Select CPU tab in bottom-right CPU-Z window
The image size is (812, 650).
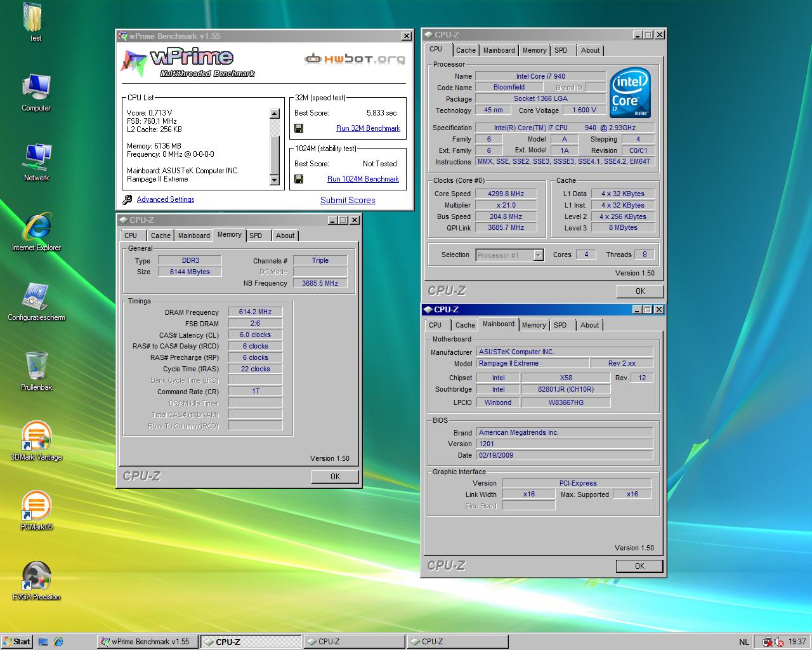pyautogui.click(x=435, y=325)
